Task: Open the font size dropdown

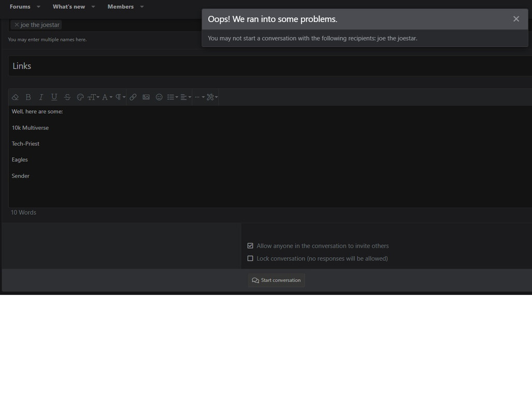Action: click(x=93, y=97)
